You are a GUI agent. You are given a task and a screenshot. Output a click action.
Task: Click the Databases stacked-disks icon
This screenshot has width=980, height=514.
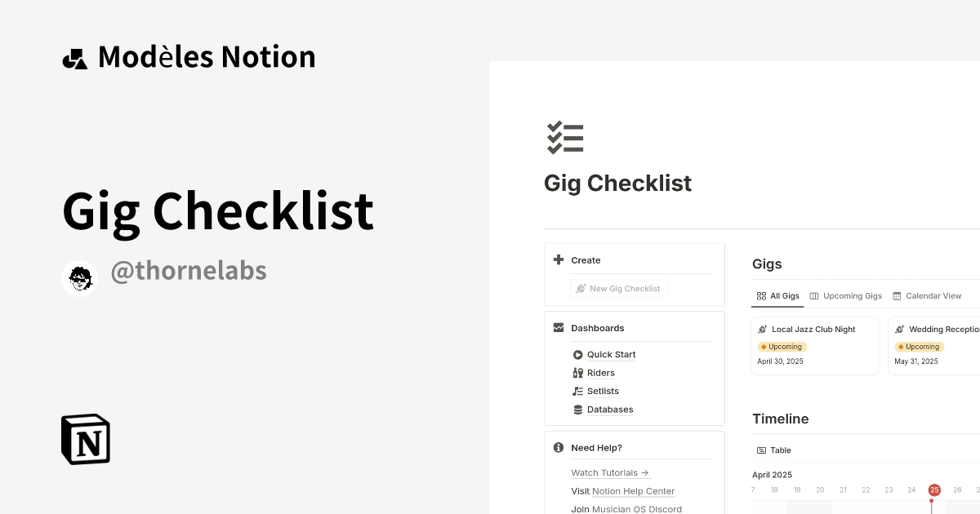(x=577, y=409)
